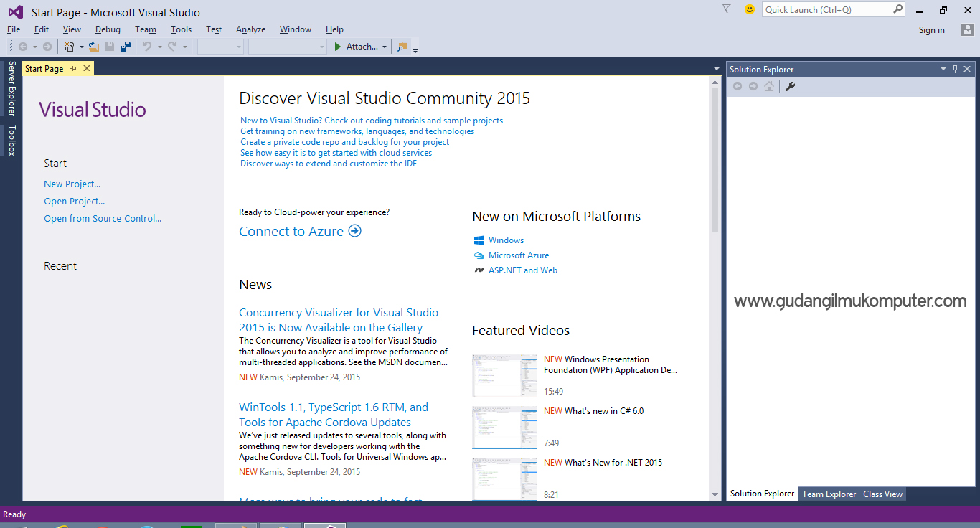980x528 pixels.
Task: Open the View menu
Action: coord(72,29)
